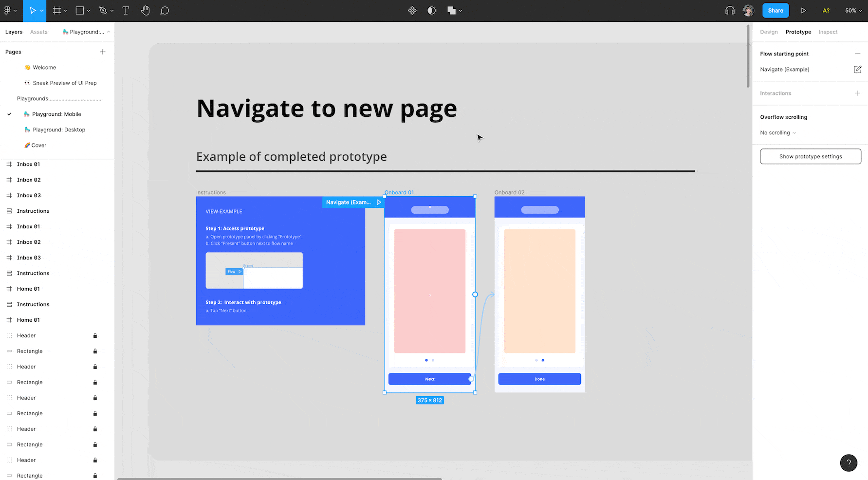Viewport: 868px width, 480px height.
Task: Toggle the headphones audio icon
Action: pos(730,10)
